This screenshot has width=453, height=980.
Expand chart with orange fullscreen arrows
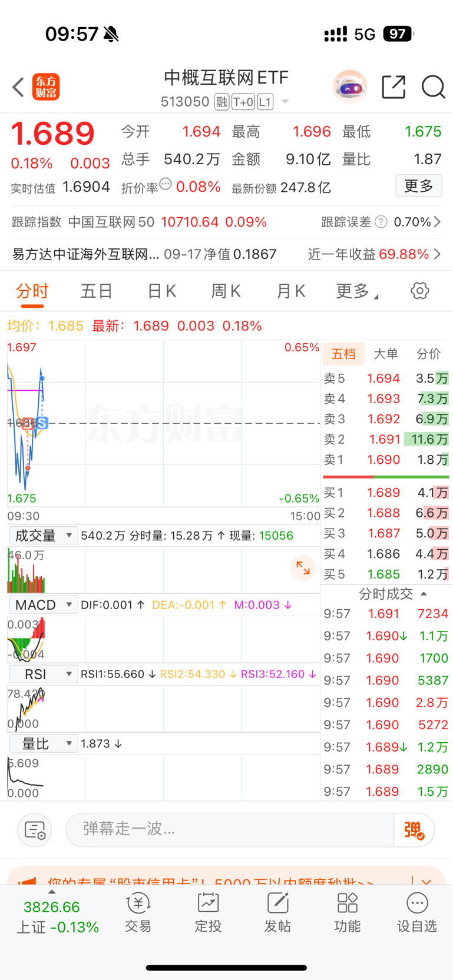tap(303, 568)
